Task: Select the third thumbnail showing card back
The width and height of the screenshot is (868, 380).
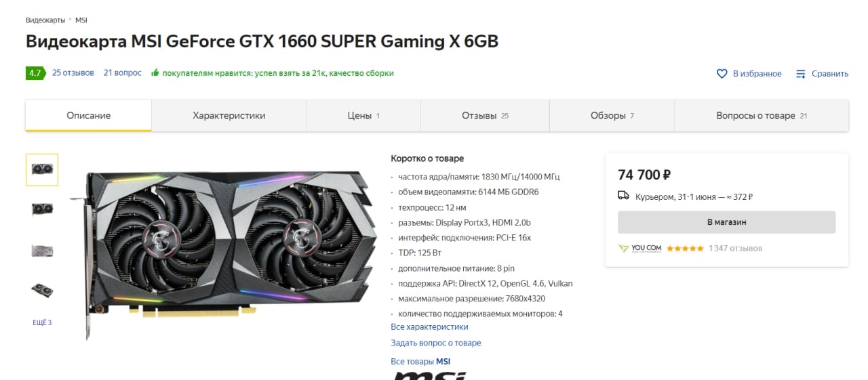Action: [42, 250]
